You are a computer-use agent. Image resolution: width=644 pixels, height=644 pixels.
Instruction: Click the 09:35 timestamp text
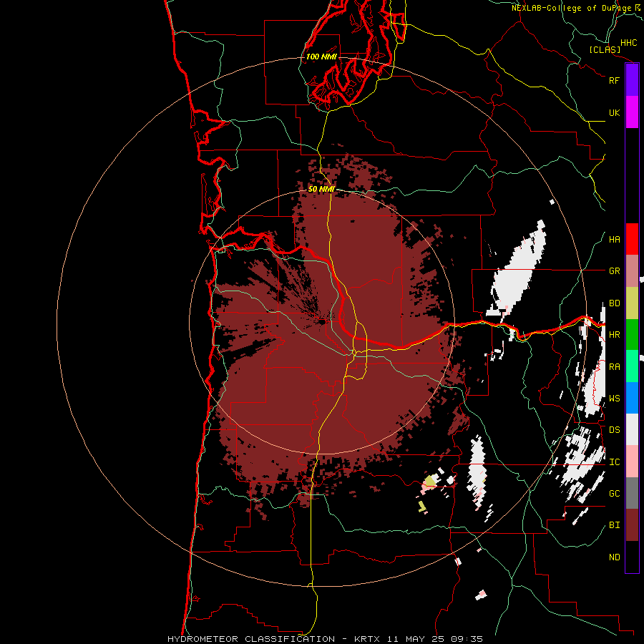tap(466, 639)
